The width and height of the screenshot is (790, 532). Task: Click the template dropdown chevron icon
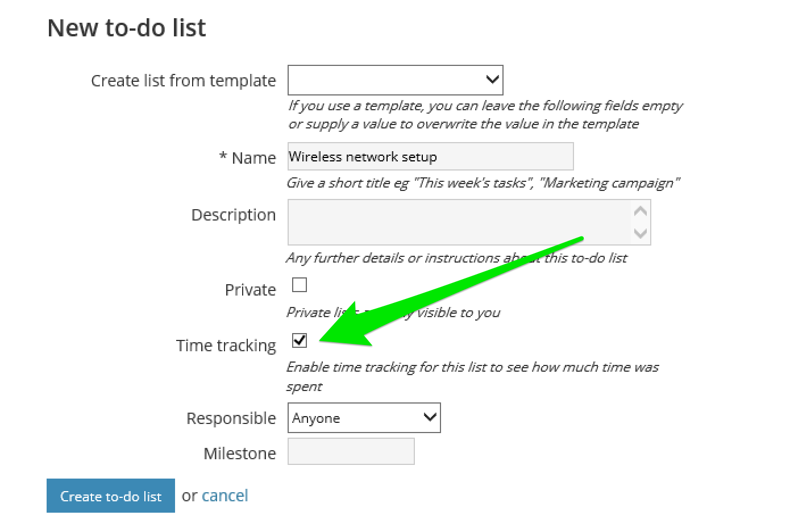coord(491,80)
